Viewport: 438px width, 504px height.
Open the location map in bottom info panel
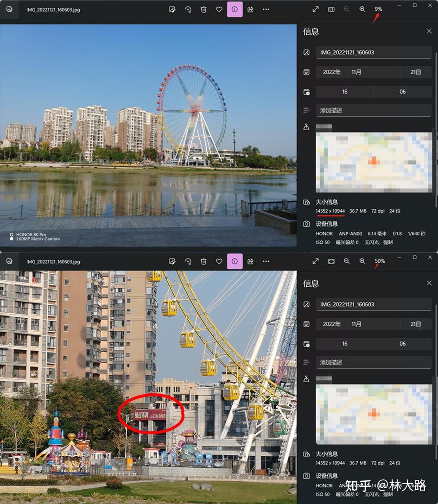[374, 414]
